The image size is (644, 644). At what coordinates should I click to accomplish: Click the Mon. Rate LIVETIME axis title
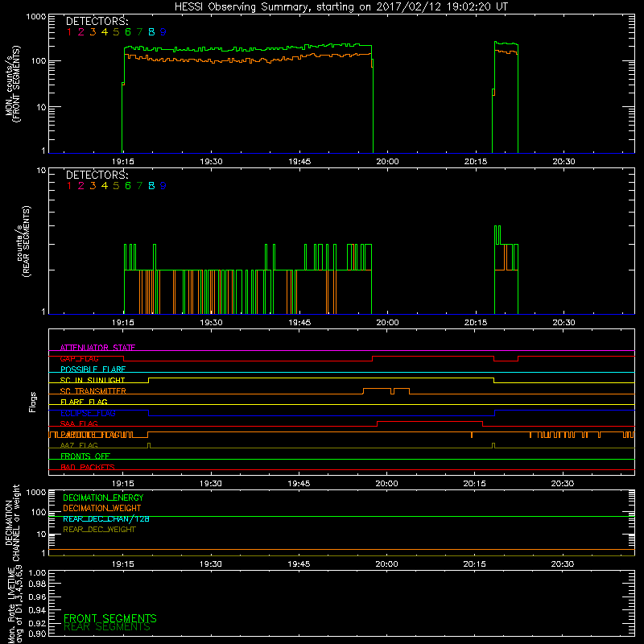(x=14, y=604)
